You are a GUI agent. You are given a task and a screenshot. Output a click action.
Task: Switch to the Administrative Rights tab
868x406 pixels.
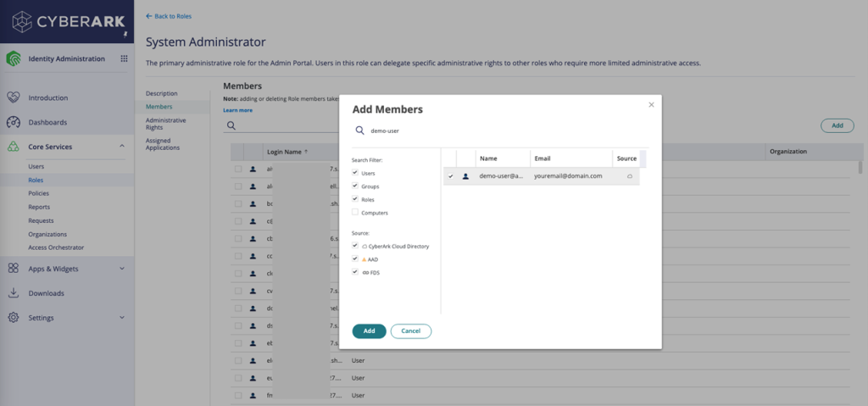tap(166, 124)
